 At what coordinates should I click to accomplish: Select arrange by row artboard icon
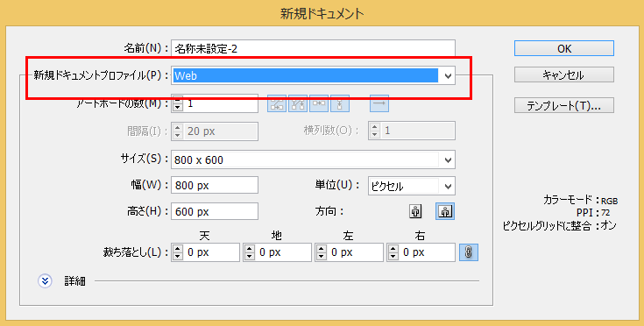click(x=319, y=103)
